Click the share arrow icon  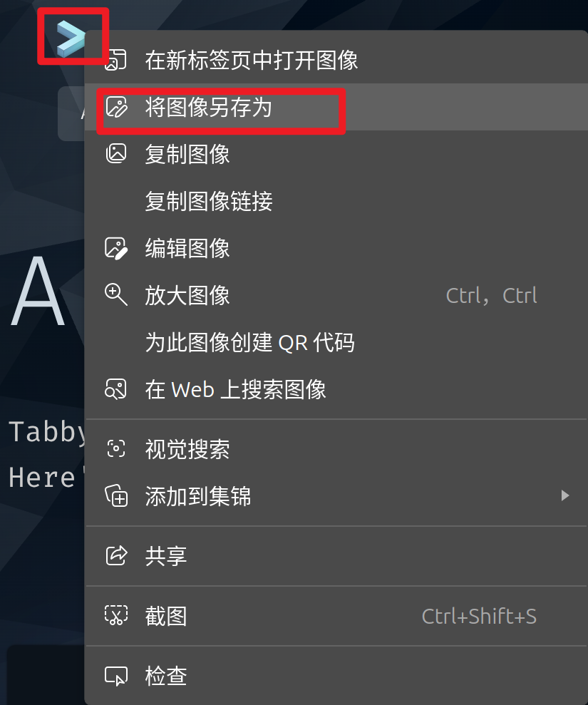coord(116,556)
